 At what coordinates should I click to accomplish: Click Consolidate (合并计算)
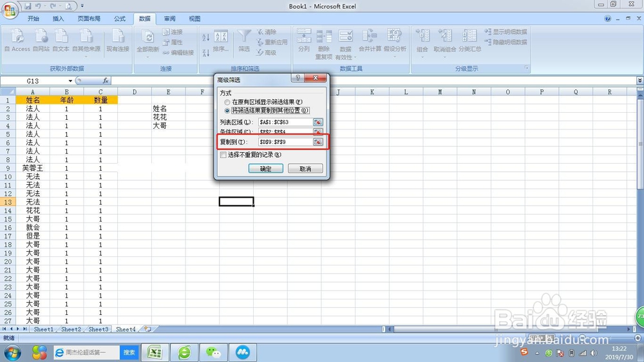pos(370,41)
